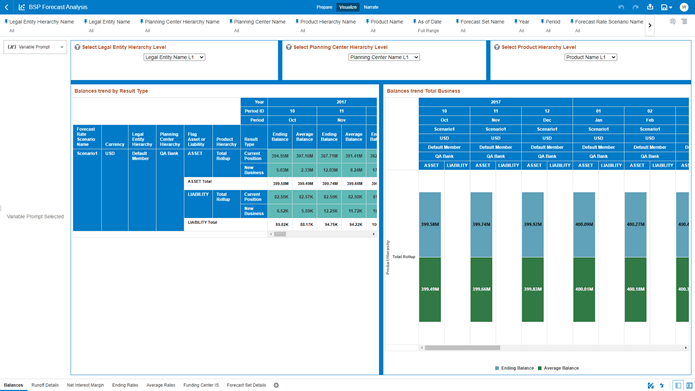Image resolution: width=695 pixels, height=391 pixels.
Task: Switch to Narrate mode
Action: (371, 7)
